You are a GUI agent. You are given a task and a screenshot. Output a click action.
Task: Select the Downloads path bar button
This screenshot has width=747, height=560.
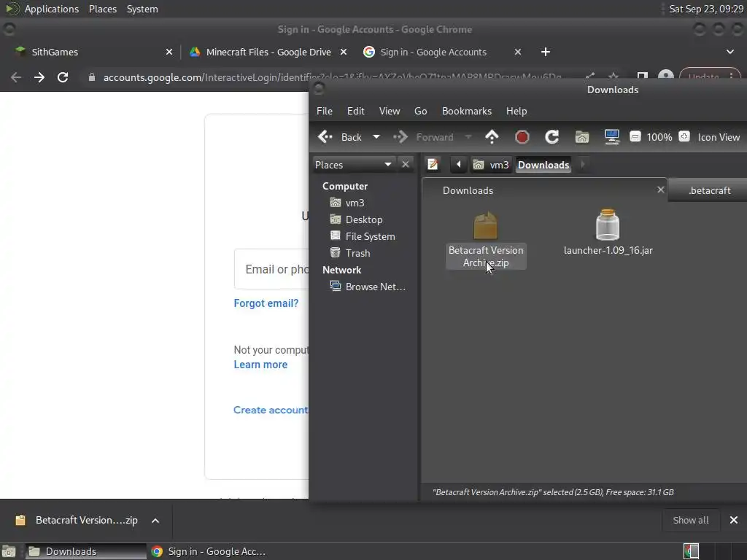(543, 165)
